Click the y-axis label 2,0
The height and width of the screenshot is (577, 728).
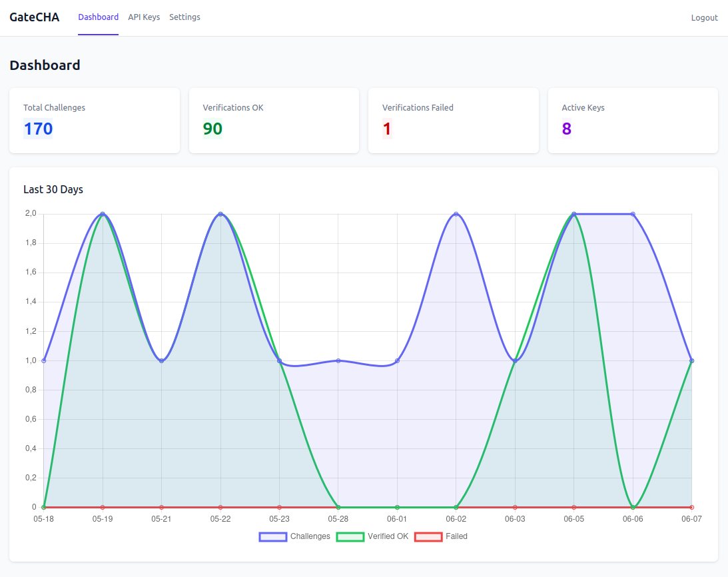pos(31,213)
